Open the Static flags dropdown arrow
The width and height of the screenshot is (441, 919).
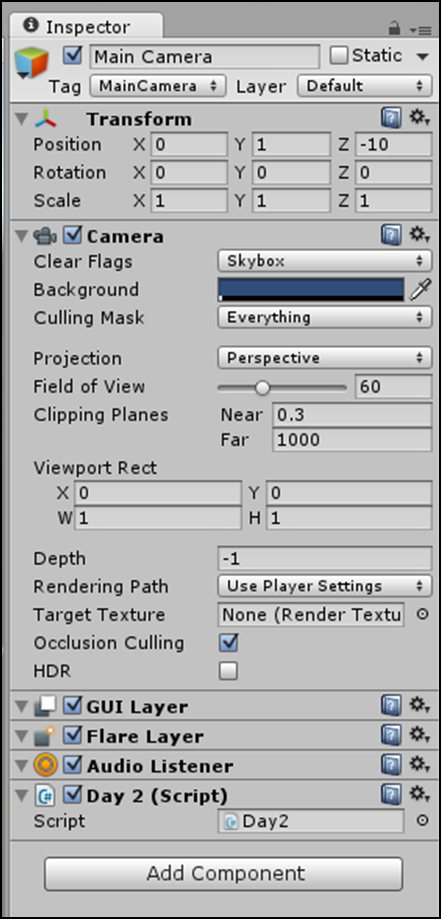click(422, 57)
